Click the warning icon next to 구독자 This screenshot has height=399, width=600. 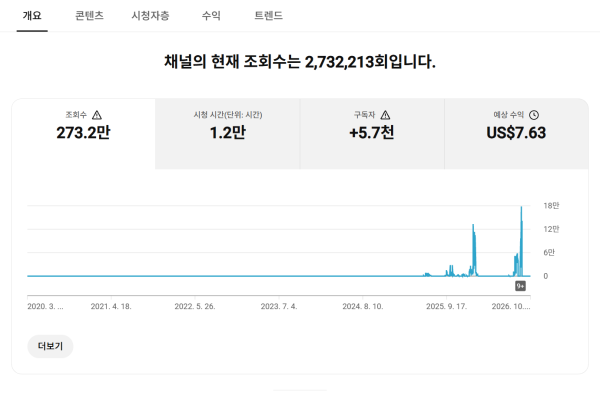385,115
